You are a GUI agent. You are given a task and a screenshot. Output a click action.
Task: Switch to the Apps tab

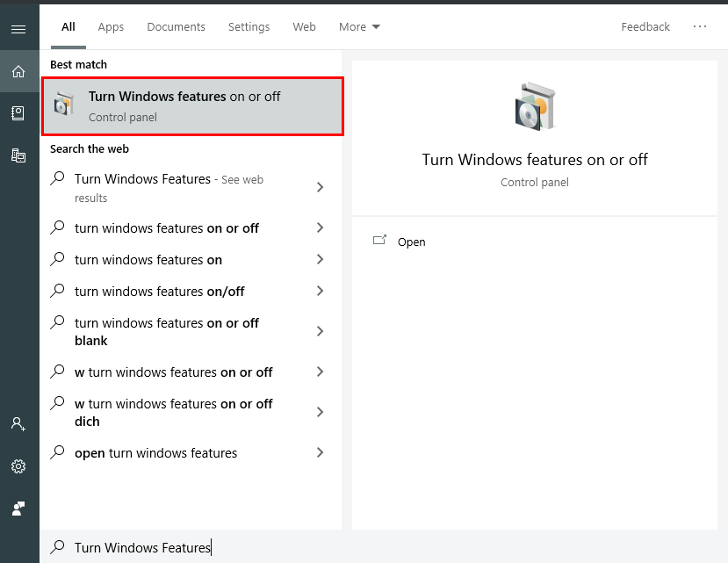(x=111, y=26)
